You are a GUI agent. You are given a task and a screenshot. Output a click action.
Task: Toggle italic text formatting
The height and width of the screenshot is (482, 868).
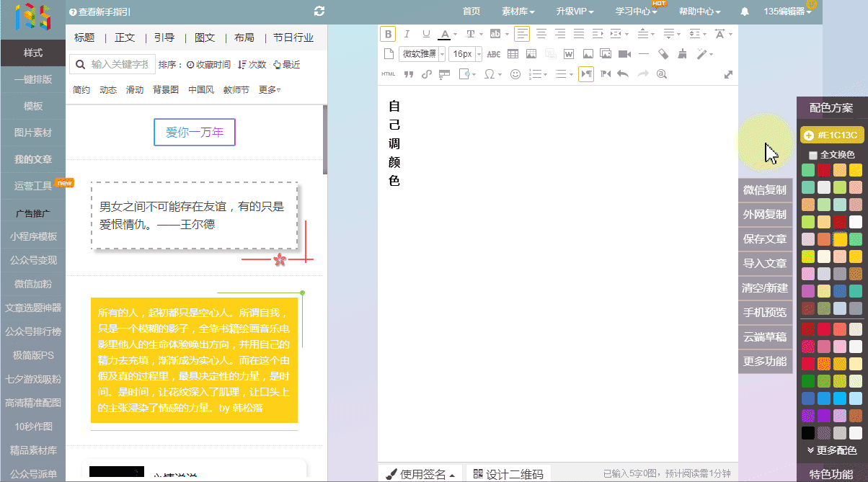[407, 34]
